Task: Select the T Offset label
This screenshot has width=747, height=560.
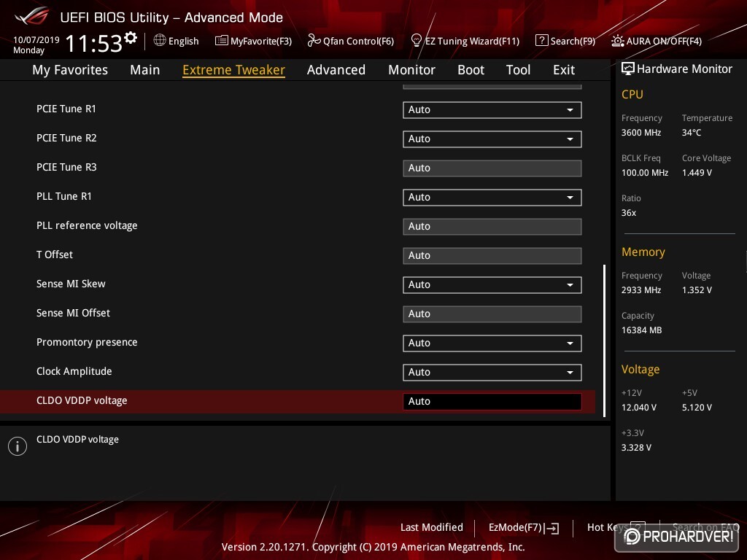Action: click(x=55, y=254)
